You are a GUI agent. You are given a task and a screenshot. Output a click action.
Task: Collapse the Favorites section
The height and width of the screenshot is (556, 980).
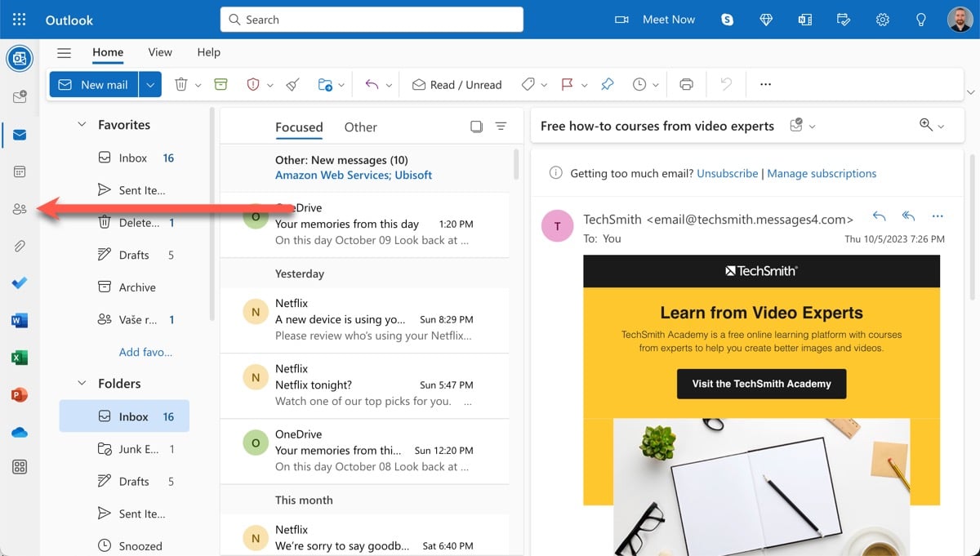(81, 125)
